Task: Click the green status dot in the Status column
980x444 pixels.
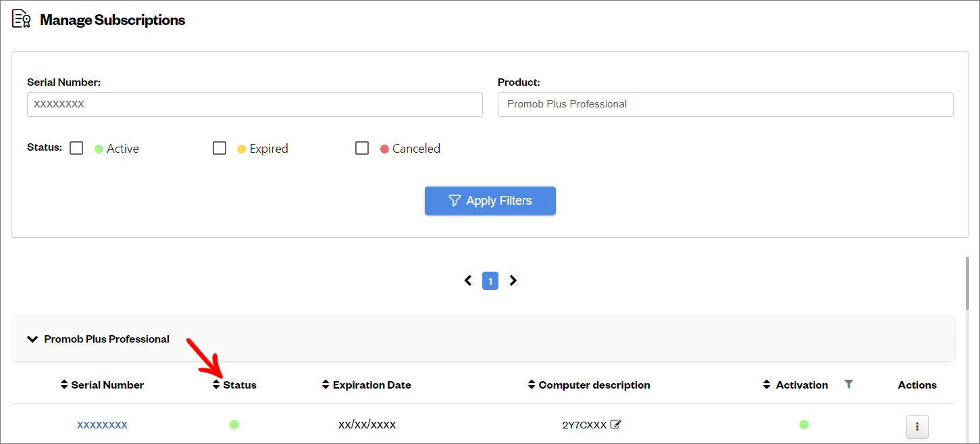Action: point(234,424)
